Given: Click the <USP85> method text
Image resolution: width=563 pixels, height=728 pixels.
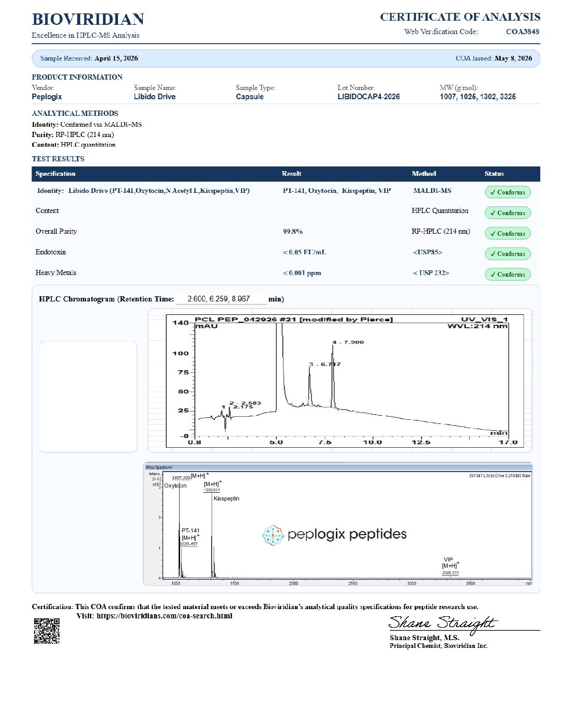Looking at the screenshot, I should point(427,252).
